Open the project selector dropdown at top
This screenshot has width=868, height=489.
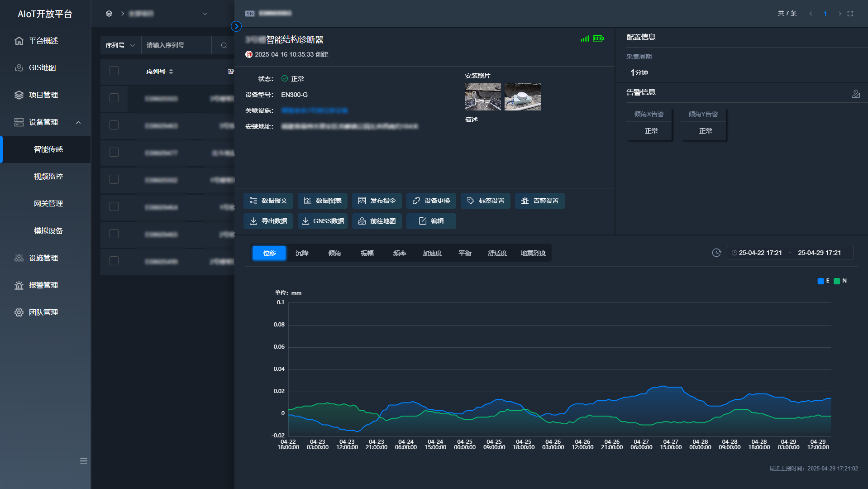point(205,14)
